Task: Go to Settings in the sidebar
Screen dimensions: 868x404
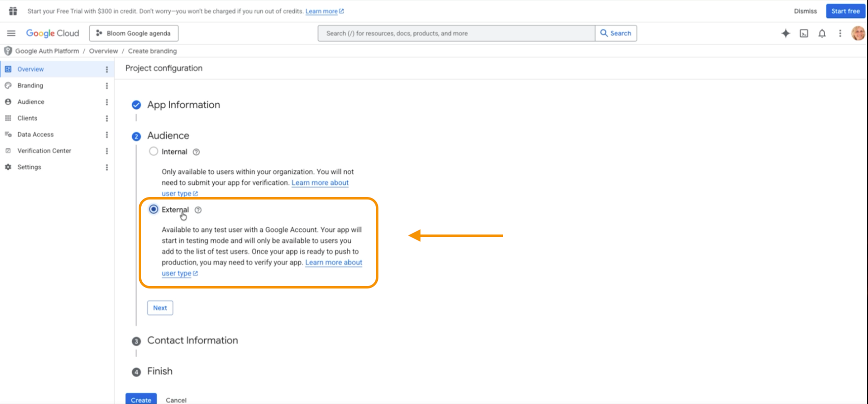Action: coord(30,167)
